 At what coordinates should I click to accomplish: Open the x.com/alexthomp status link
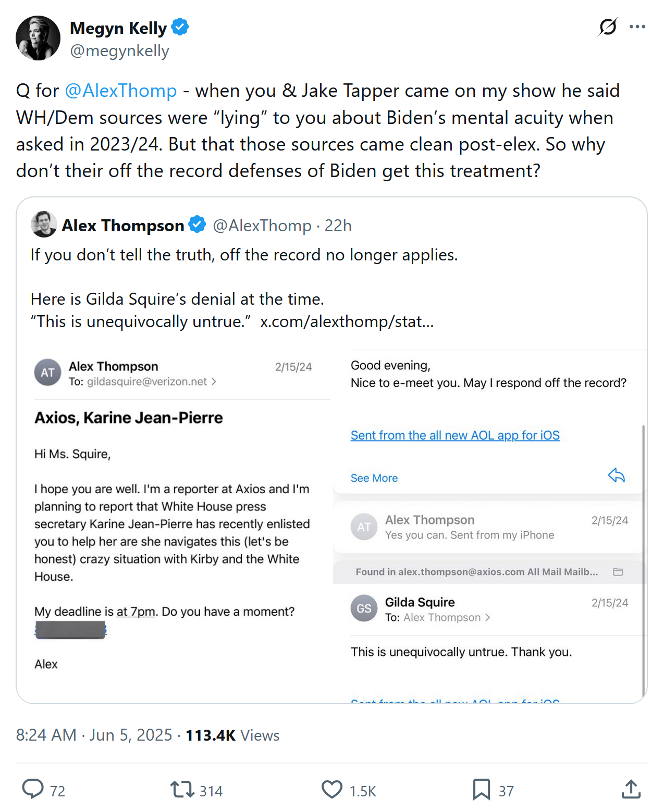point(347,321)
